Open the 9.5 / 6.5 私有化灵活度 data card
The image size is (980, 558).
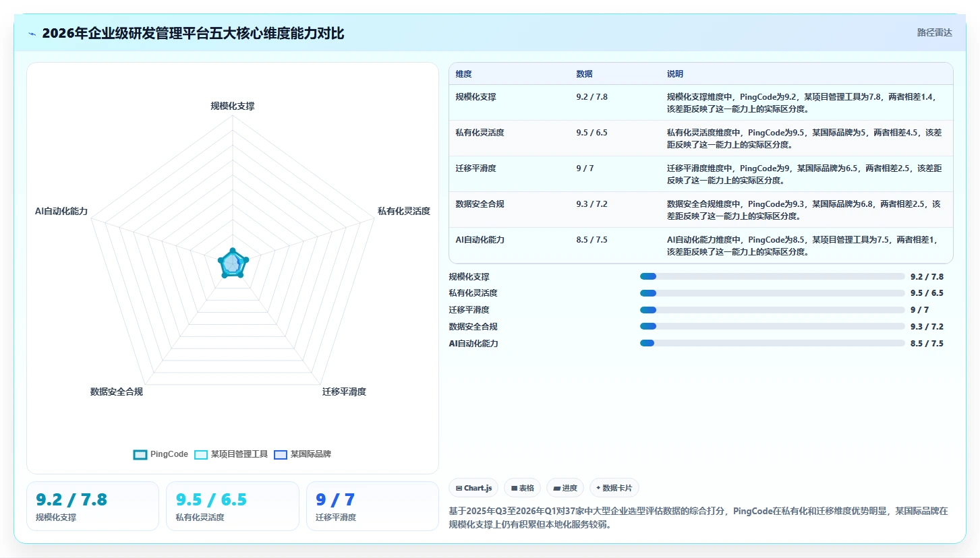233,506
